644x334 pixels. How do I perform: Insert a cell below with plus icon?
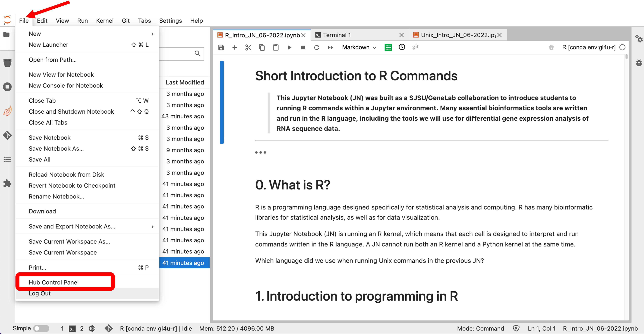pyautogui.click(x=234, y=48)
